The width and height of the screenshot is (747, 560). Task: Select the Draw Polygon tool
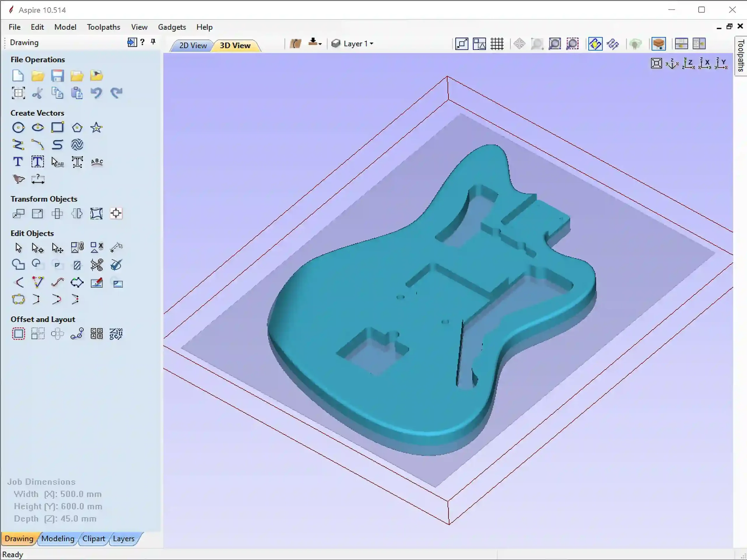77,127
